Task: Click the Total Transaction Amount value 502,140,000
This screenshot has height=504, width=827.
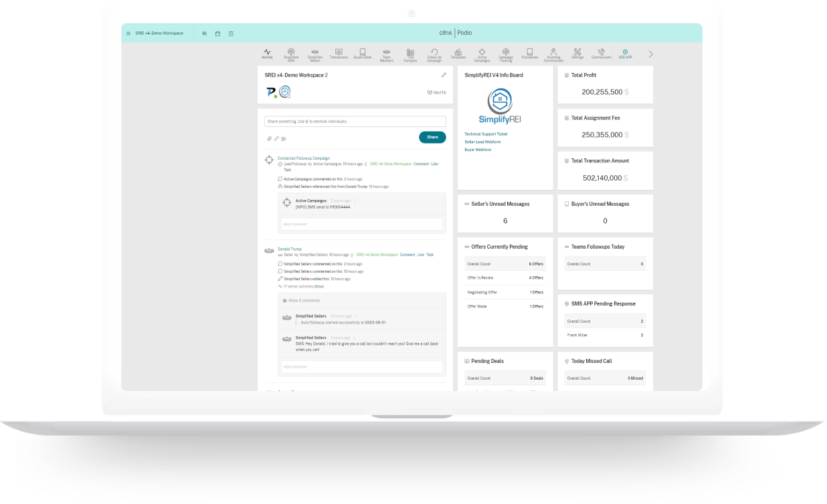Action: click(602, 178)
